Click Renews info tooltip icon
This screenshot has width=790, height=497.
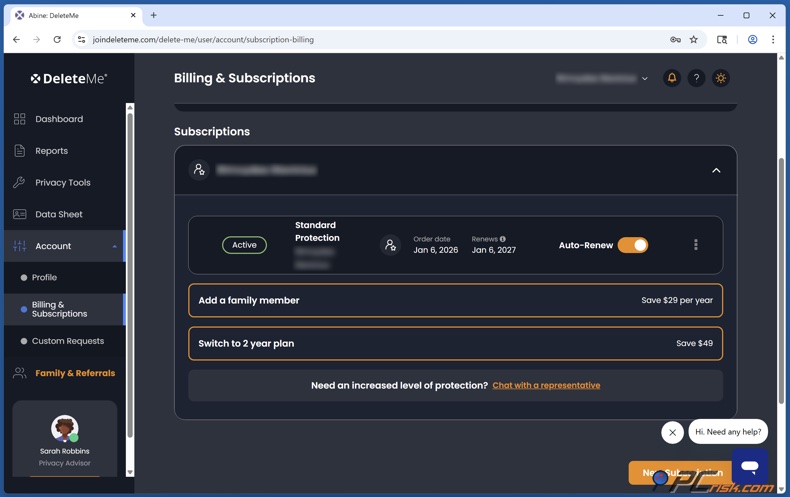[503, 239]
